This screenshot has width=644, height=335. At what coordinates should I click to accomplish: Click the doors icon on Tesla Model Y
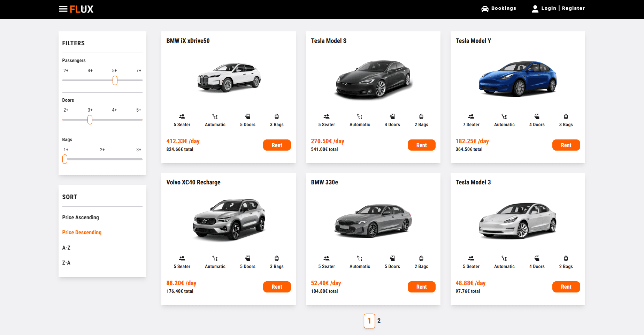coord(537,116)
